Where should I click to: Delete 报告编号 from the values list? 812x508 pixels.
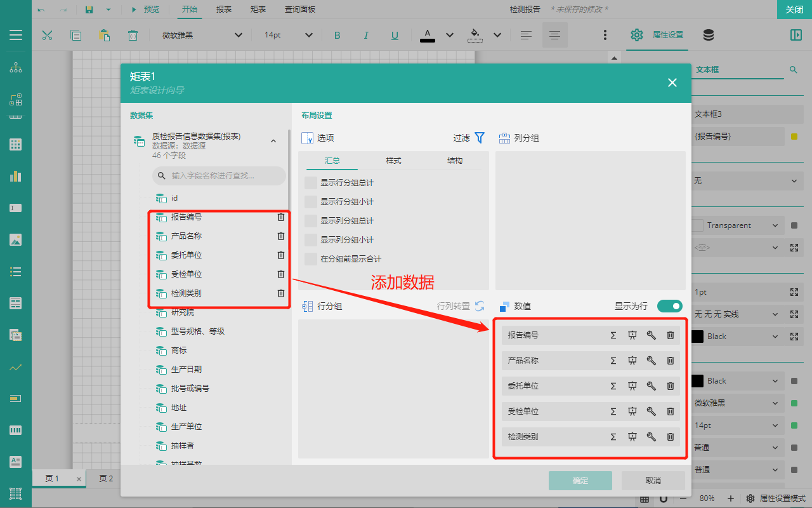click(670, 335)
